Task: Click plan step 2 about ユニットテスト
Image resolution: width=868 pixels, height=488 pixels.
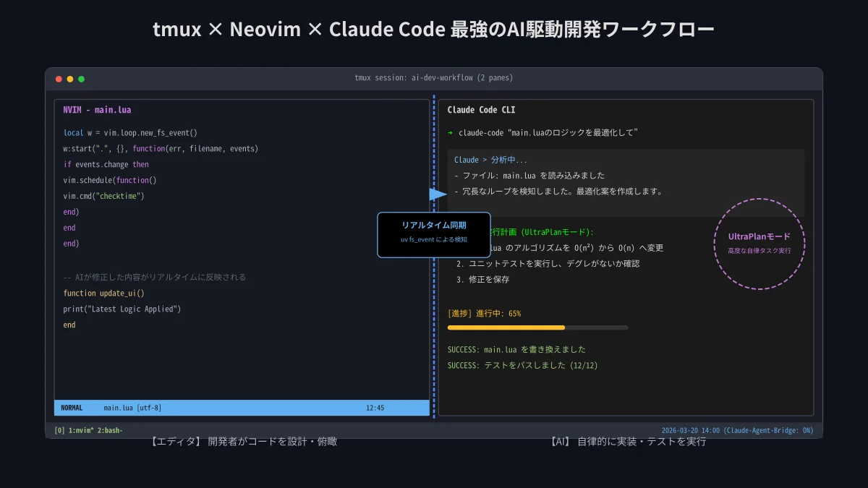Action: coord(548,264)
